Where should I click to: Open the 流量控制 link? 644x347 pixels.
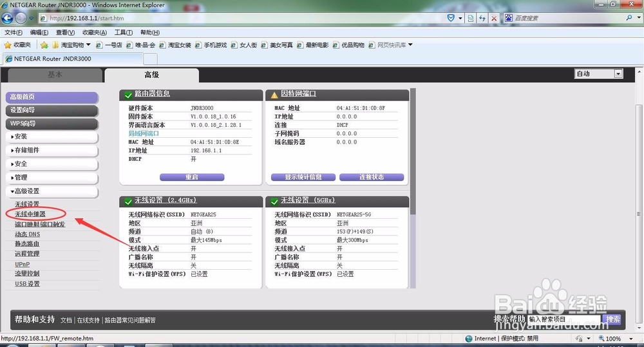pyautogui.click(x=27, y=274)
